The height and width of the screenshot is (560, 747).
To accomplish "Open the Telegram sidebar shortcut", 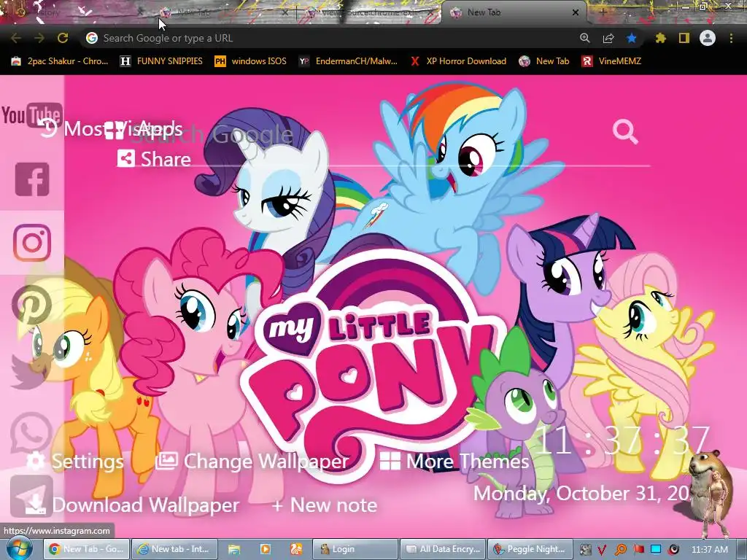I will coord(31,496).
